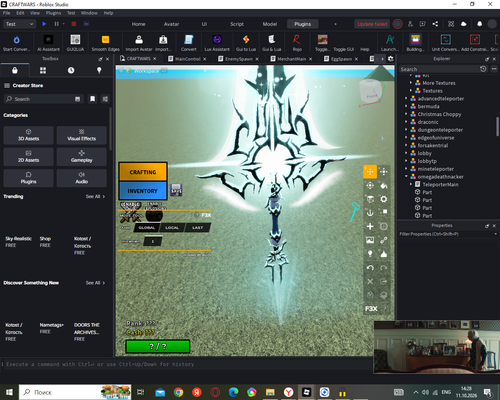Image resolution: width=500 pixels, height=400 pixels.
Task: Click the Update failed button
Action: click(x=372, y=24)
